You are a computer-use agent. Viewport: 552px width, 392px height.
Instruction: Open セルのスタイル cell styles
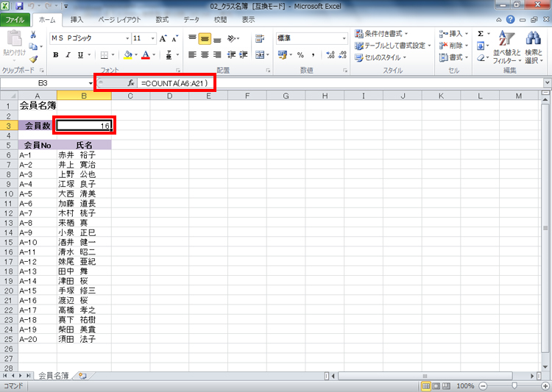(x=381, y=57)
